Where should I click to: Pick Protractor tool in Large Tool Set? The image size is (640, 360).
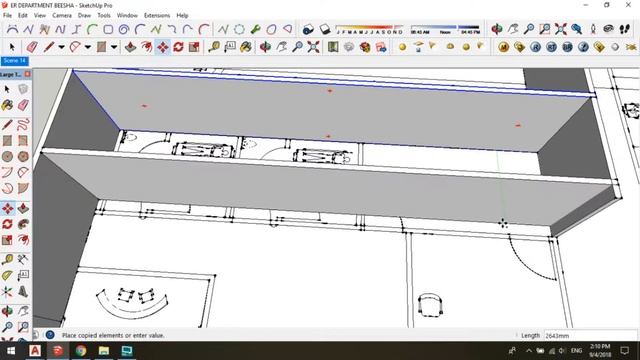[x=7, y=276]
